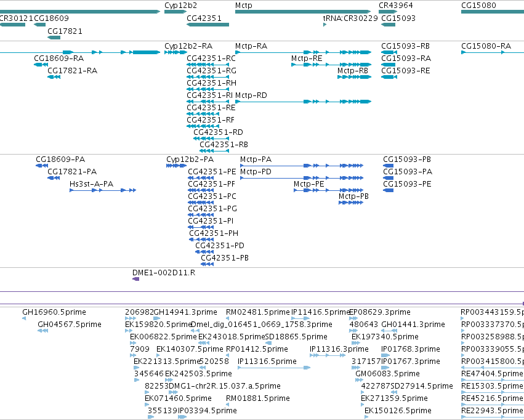Select protein Mctp-PE

pos(309,184)
